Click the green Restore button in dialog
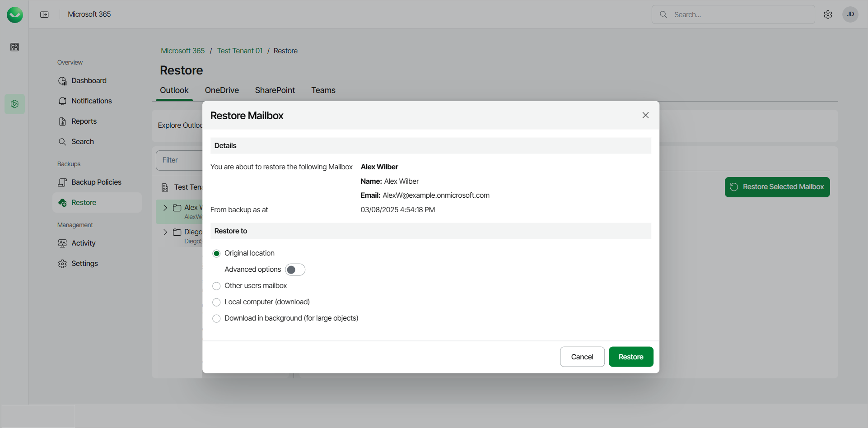This screenshot has width=868, height=428. click(x=630, y=357)
